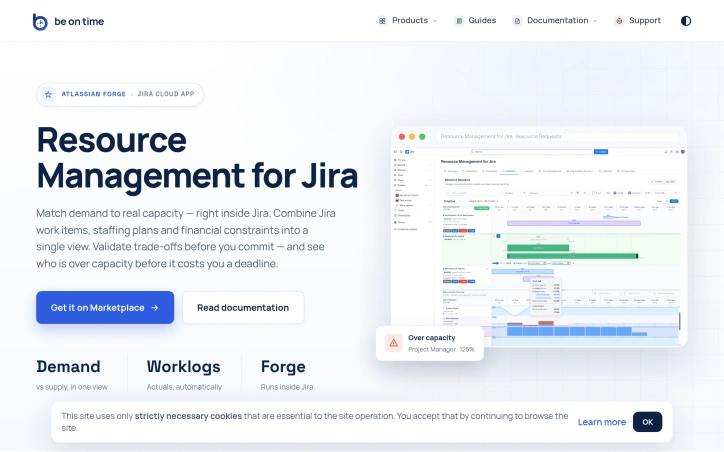Open Learn more cookie link
Screen dimensions: 724x452
tap(602, 422)
